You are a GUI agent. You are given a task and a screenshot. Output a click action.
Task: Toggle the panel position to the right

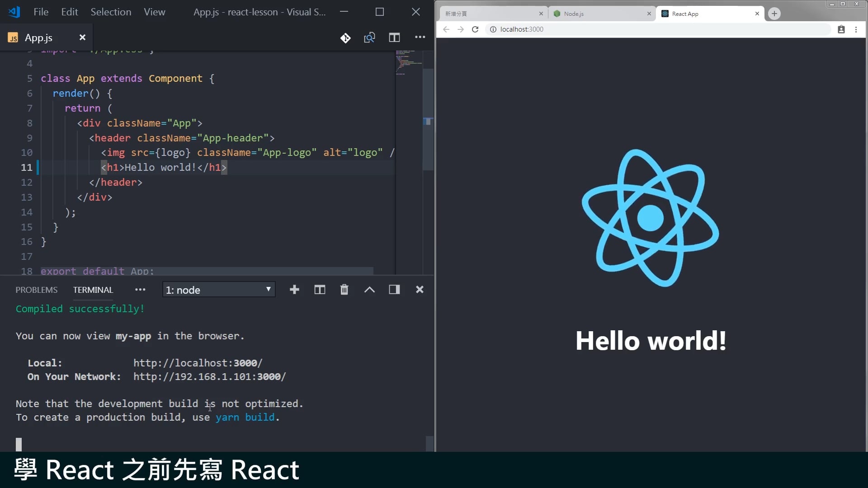click(394, 290)
